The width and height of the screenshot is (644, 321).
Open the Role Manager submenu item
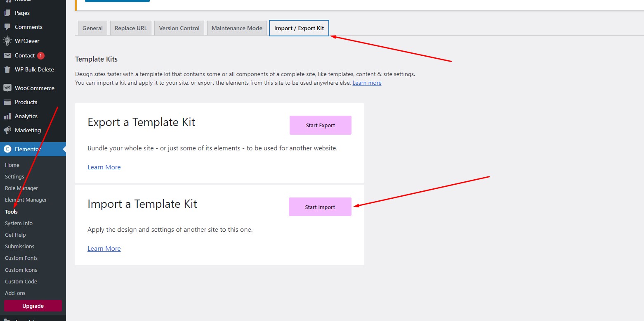tap(21, 188)
